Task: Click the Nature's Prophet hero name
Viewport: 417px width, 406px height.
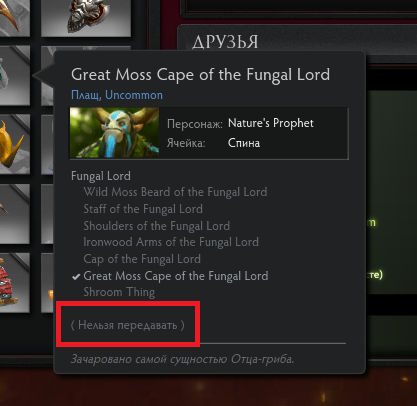Action: tap(271, 123)
